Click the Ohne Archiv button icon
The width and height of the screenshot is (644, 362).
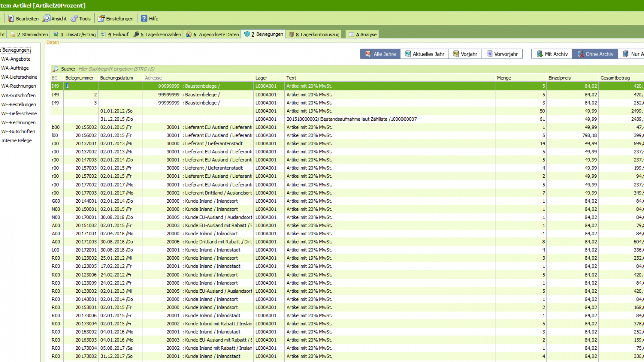pos(581,54)
